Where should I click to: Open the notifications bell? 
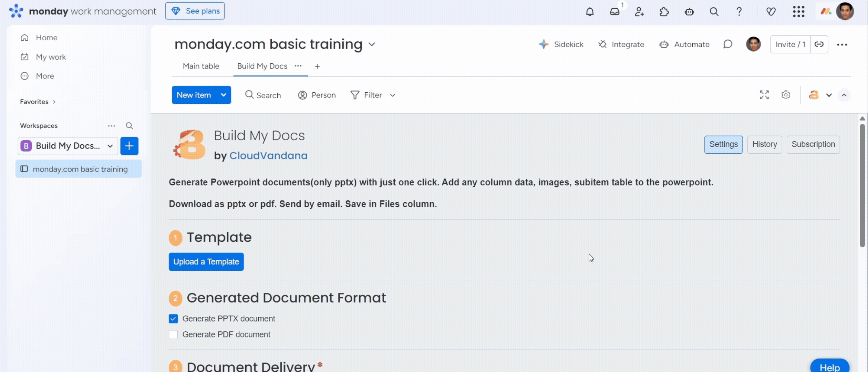[x=590, y=12]
